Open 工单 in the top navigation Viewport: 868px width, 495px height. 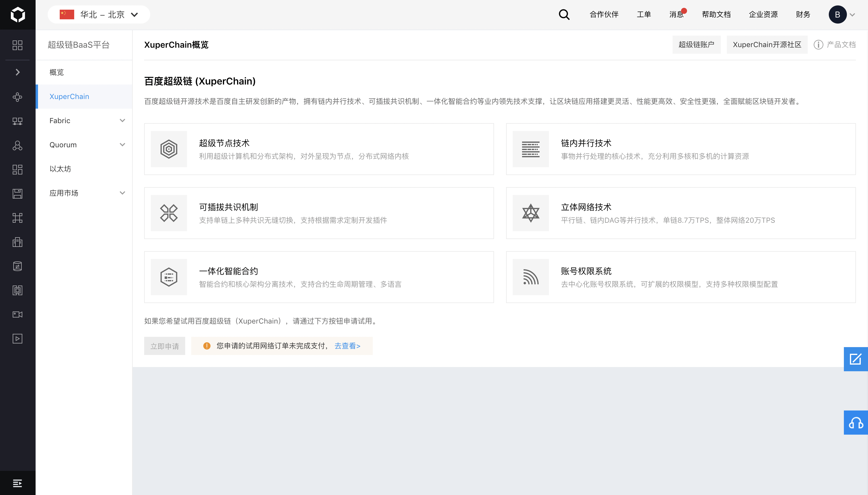(644, 14)
